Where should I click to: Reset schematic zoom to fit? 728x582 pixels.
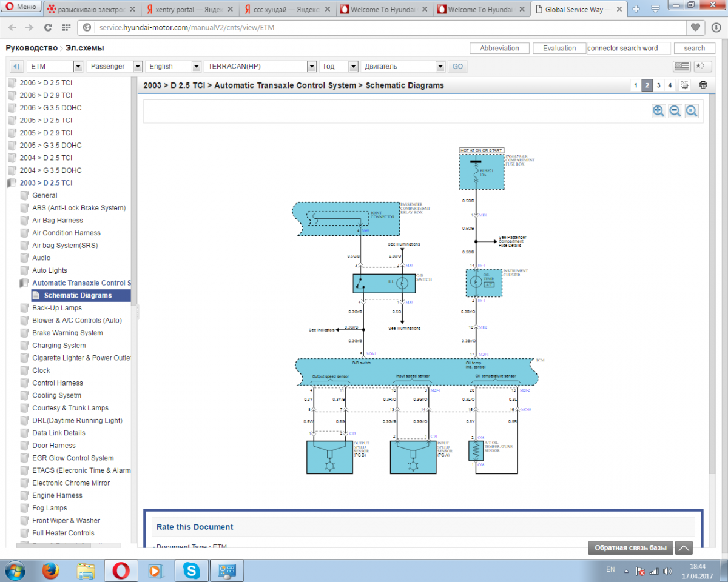point(692,111)
